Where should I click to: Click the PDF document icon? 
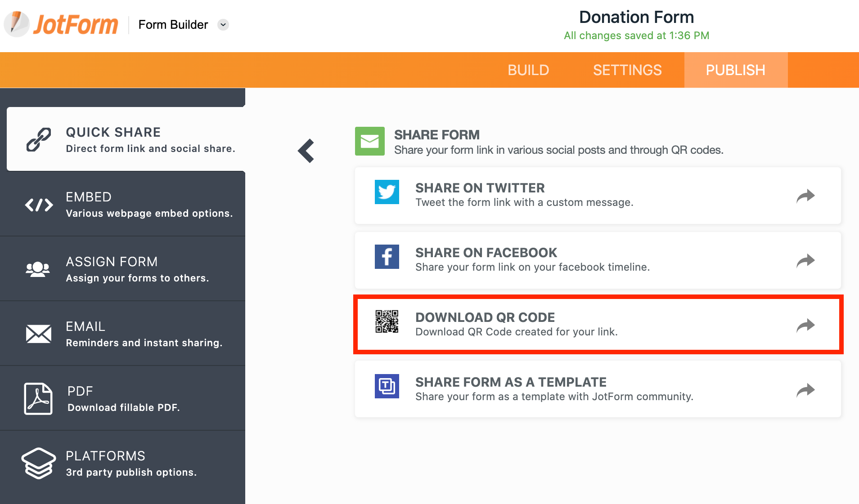tap(38, 399)
